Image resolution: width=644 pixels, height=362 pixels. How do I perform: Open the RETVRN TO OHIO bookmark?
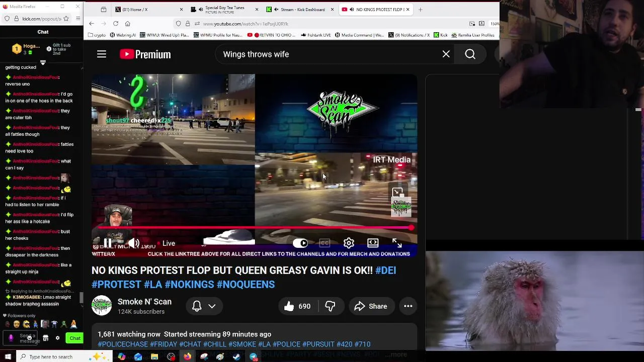[272, 35]
